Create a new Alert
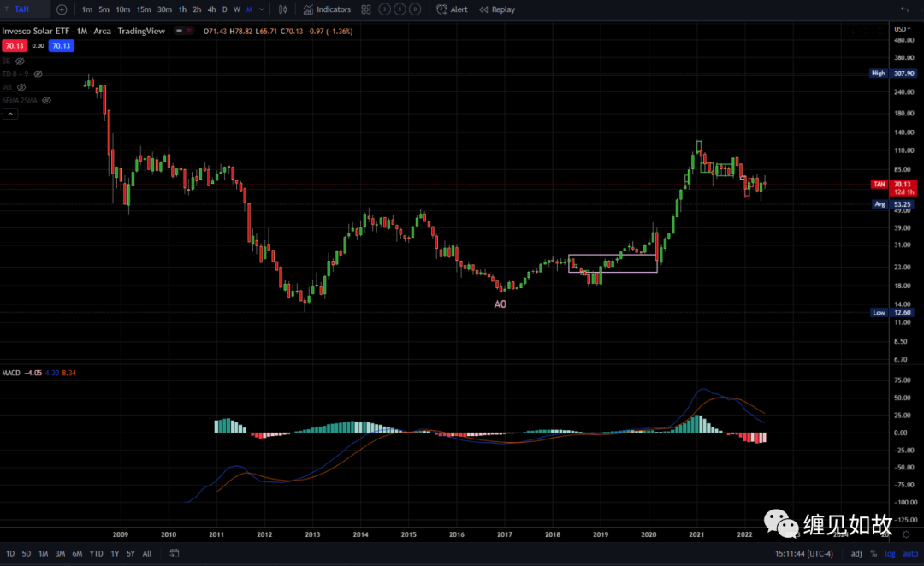 click(452, 9)
